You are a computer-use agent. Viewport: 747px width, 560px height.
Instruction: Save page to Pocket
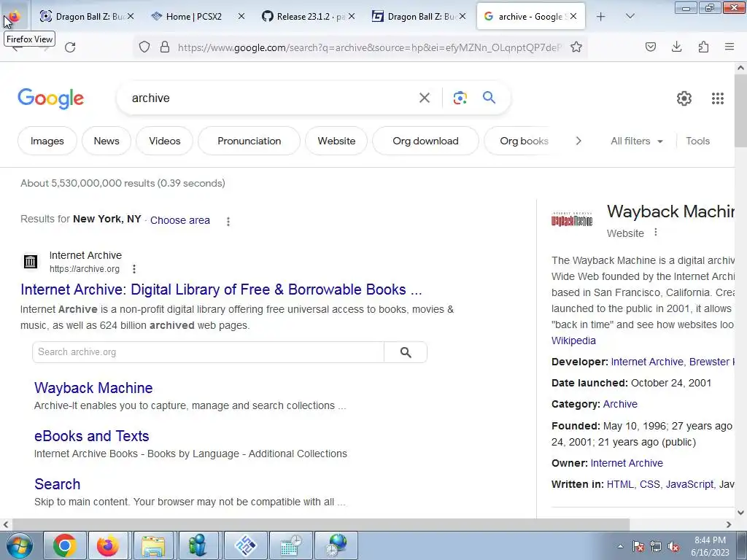pyautogui.click(x=651, y=47)
